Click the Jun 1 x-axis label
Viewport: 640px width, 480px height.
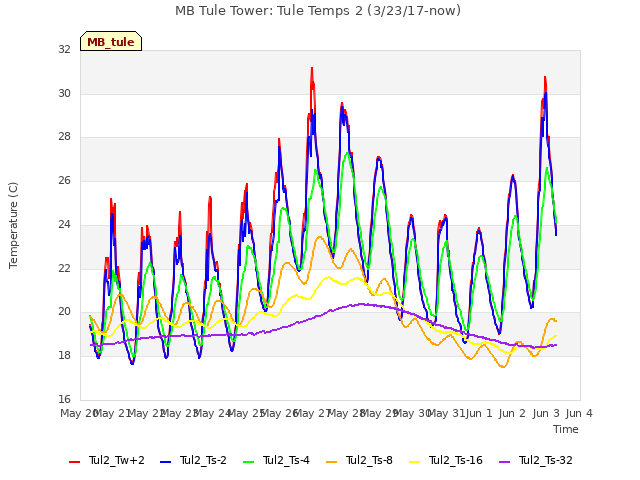[479, 413]
